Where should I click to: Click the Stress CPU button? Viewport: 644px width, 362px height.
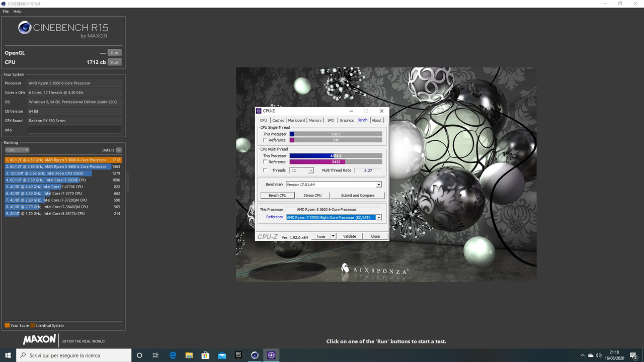coord(312,195)
